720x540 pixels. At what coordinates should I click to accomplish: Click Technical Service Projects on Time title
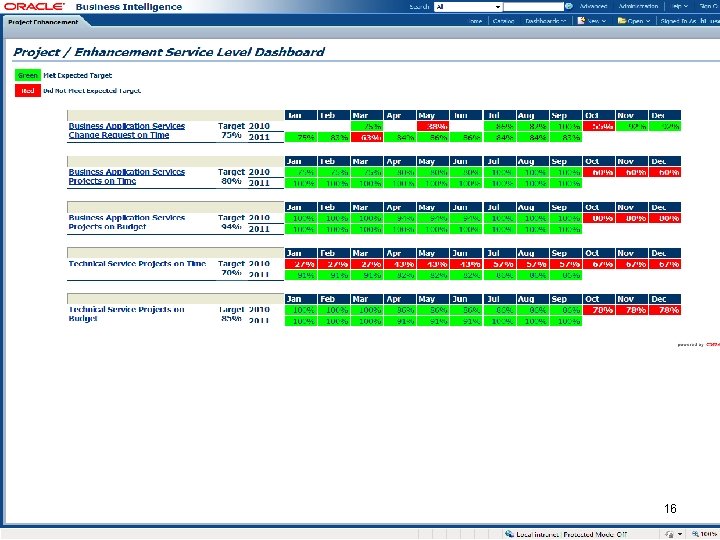(x=137, y=264)
